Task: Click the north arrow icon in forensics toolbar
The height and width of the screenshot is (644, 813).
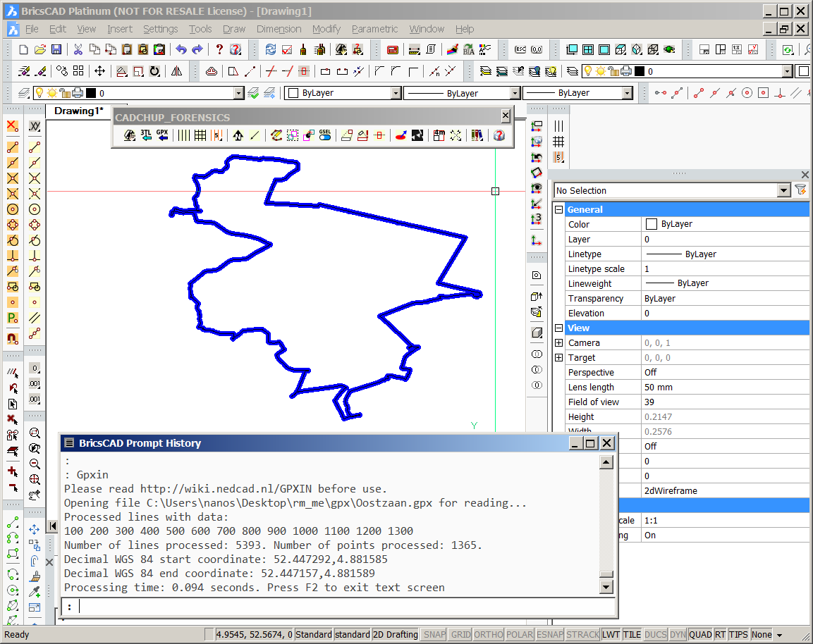Action: pyautogui.click(x=238, y=135)
